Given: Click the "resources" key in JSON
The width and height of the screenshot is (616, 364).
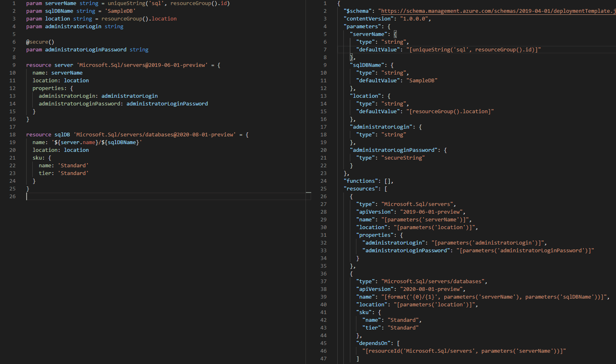Looking at the screenshot, I should click(x=362, y=189).
